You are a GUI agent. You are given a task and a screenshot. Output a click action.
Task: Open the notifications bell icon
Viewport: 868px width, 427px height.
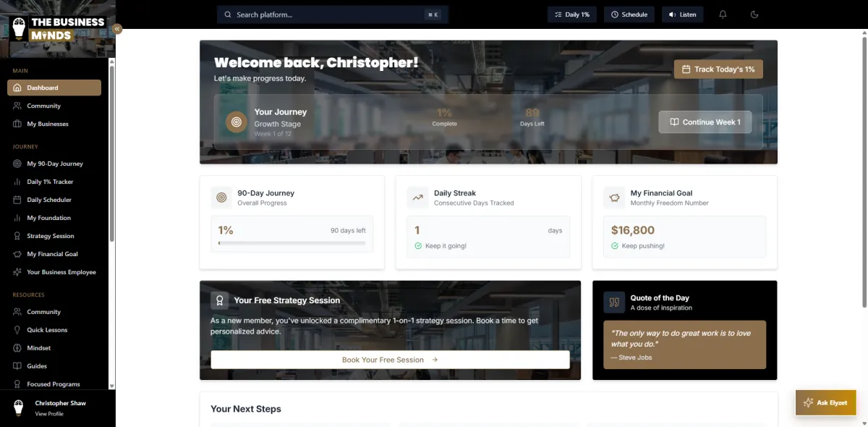(723, 14)
